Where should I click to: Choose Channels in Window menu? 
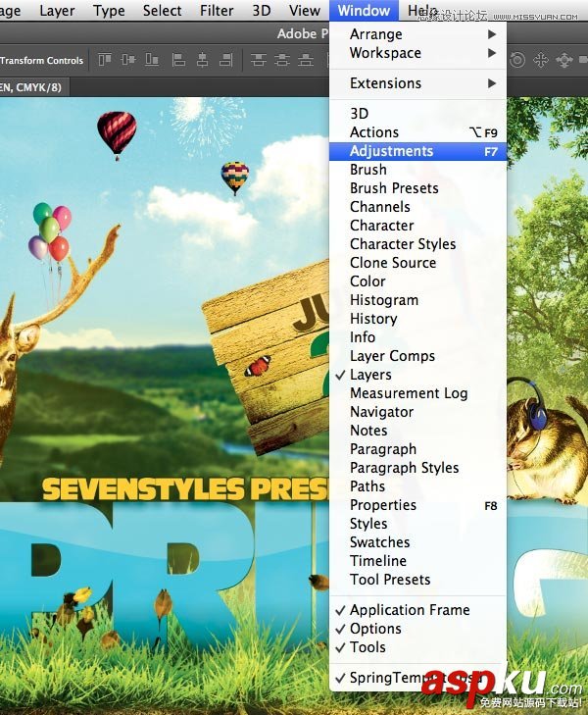tap(417, 207)
